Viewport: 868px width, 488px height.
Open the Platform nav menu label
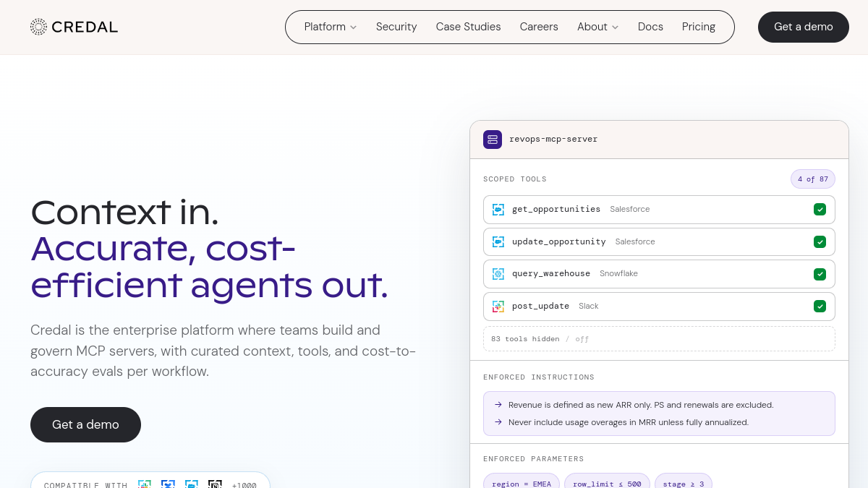pyautogui.click(x=325, y=27)
